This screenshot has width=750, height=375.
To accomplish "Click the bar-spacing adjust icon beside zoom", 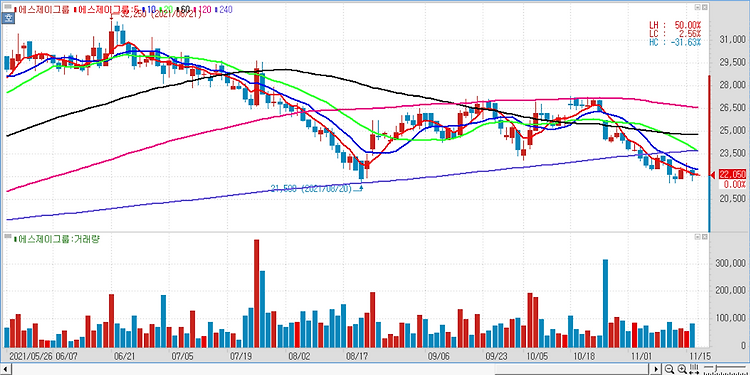I will click(x=695, y=369).
